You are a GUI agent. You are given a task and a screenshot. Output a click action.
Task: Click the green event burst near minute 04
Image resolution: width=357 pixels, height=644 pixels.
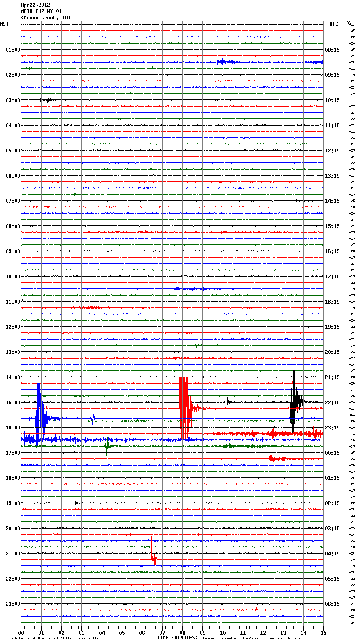point(107,447)
